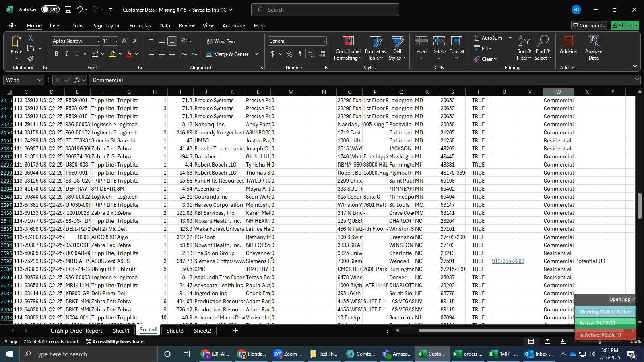Click the Search box in title bar
Image resolution: width=644 pixels, height=362 pixels.
click(x=325, y=10)
